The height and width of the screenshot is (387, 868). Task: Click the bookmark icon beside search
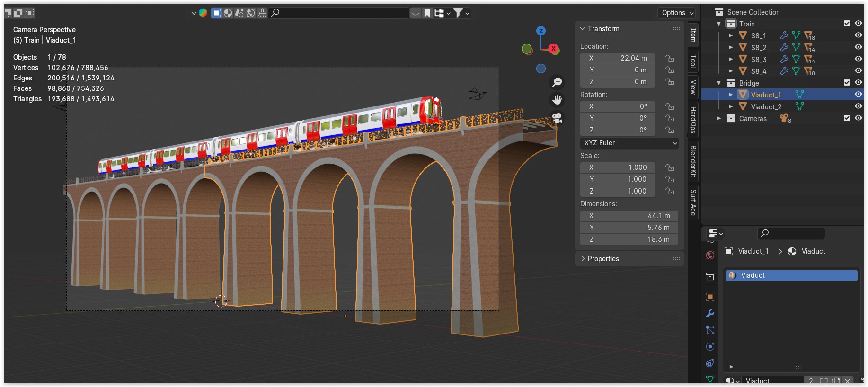coord(427,13)
